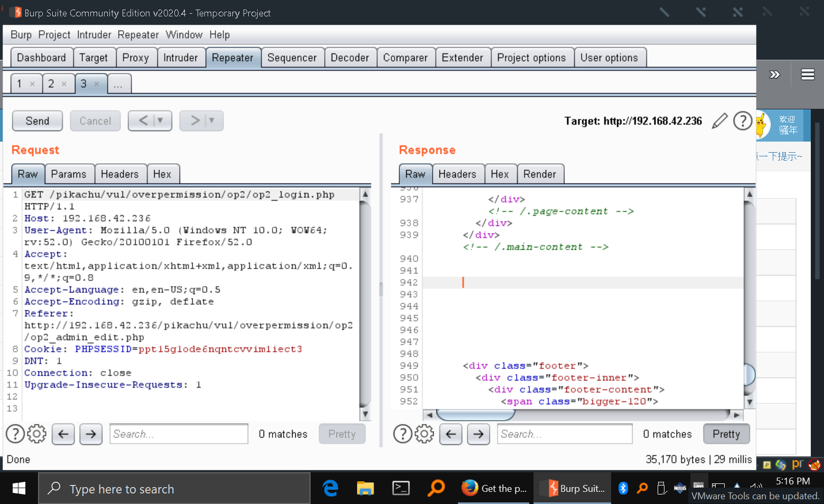Open history back dropdown arrow
Image resolution: width=824 pixels, height=504 pixels.
point(161,121)
